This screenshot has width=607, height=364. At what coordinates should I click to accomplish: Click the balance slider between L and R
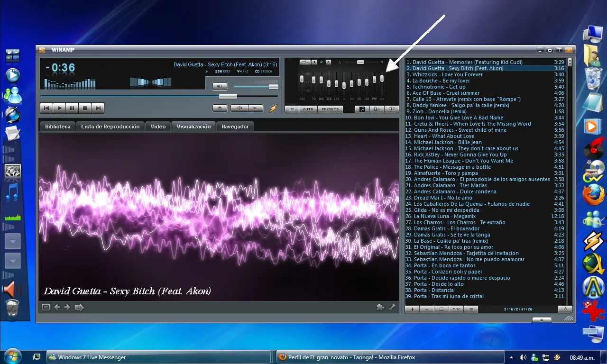click(360, 62)
